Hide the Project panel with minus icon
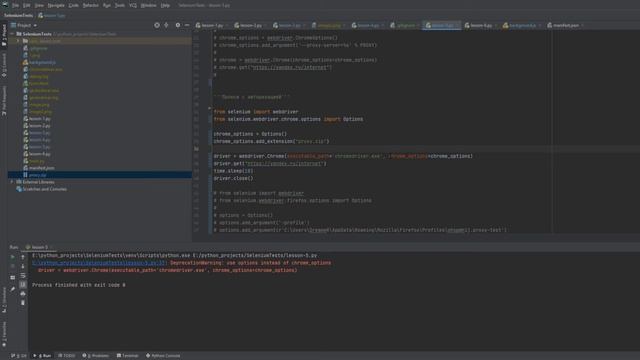The height and width of the screenshot is (360, 640). (187, 25)
